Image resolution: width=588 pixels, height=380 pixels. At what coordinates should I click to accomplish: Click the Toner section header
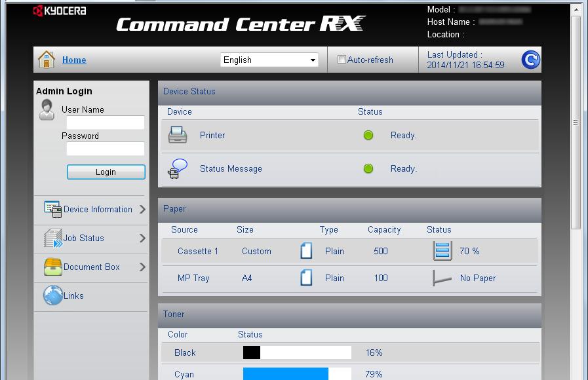coord(349,316)
